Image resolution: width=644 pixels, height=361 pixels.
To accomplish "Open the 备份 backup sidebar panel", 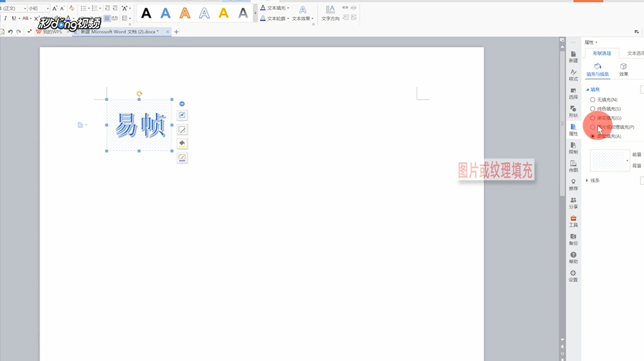I will (x=573, y=239).
